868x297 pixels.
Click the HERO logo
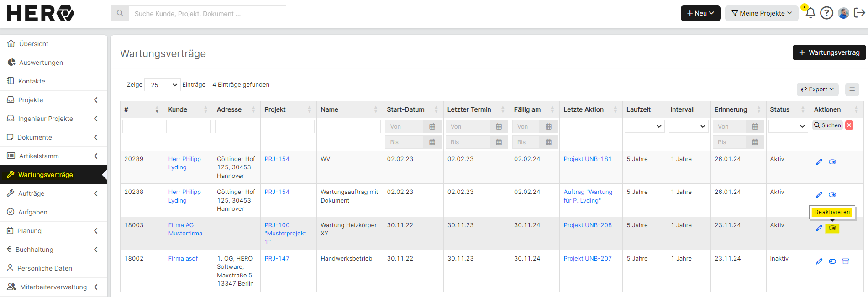pyautogui.click(x=41, y=13)
